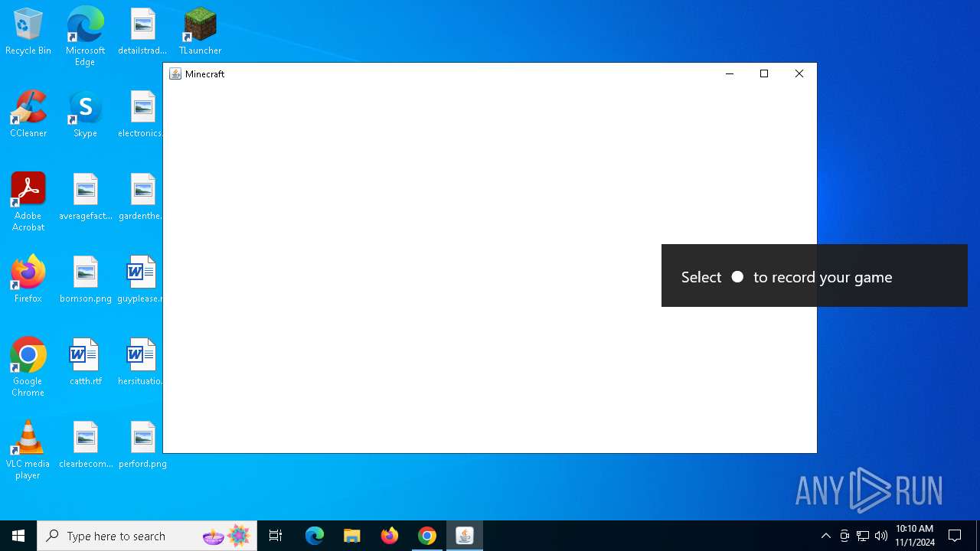Select the guyplease Word document on desktop
The width and height of the screenshot is (980, 551).
coord(140,280)
